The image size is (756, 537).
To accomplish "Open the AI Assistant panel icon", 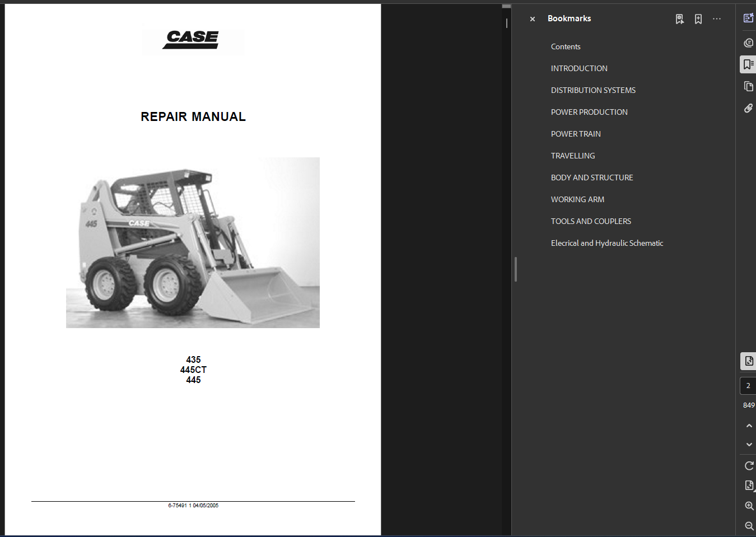I will tap(749, 18).
